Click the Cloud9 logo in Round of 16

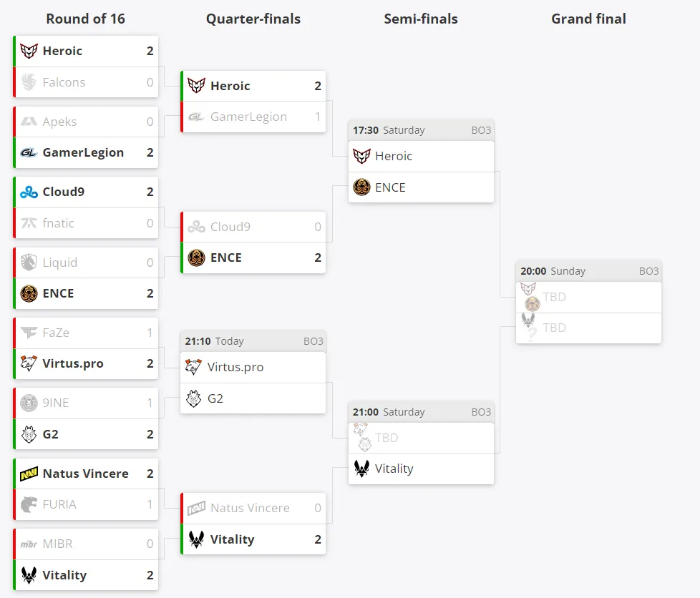(x=29, y=192)
